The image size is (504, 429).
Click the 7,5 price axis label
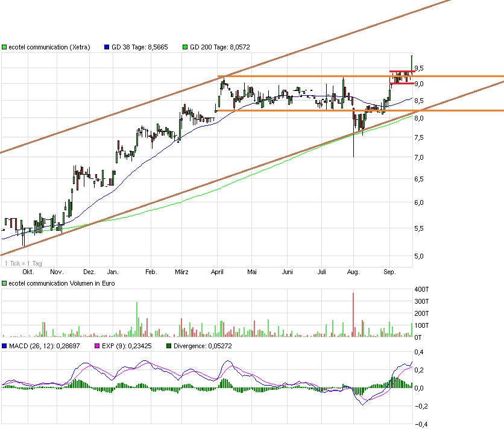coord(419,137)
